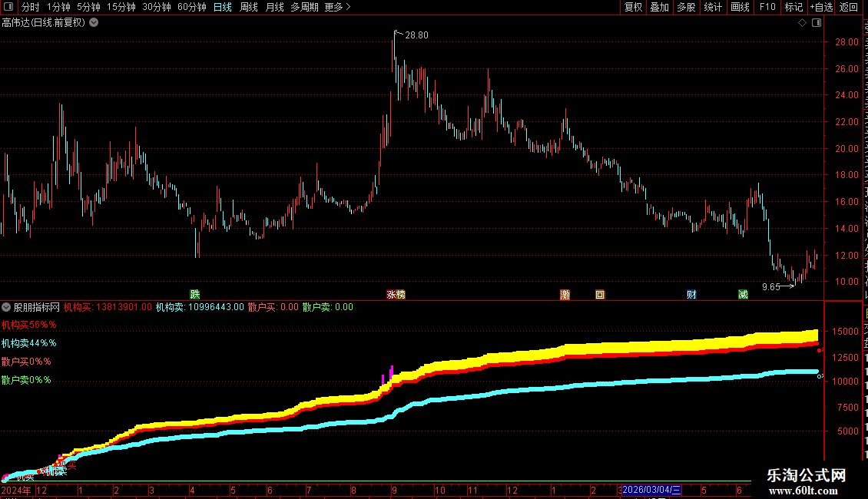The width and height of the screenshot is (868, 499).
Task: Click the 28.00 price axis label
Action: [847, 42]
